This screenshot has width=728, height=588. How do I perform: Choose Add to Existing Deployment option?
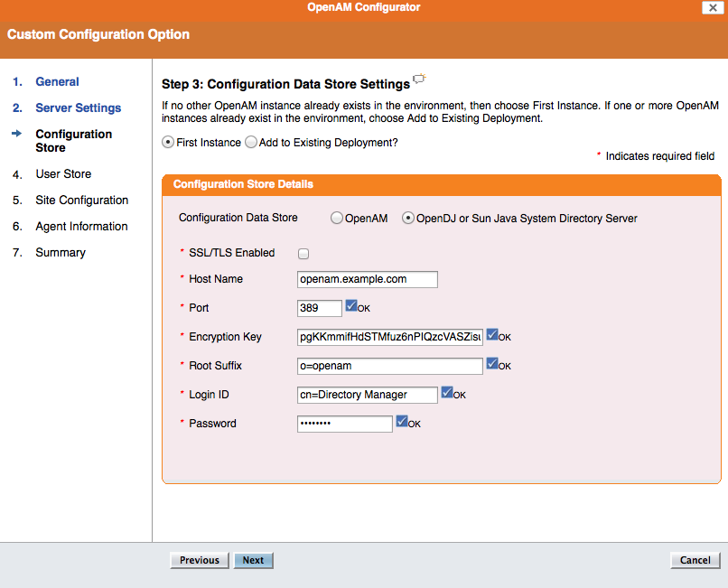pos(251,142)
